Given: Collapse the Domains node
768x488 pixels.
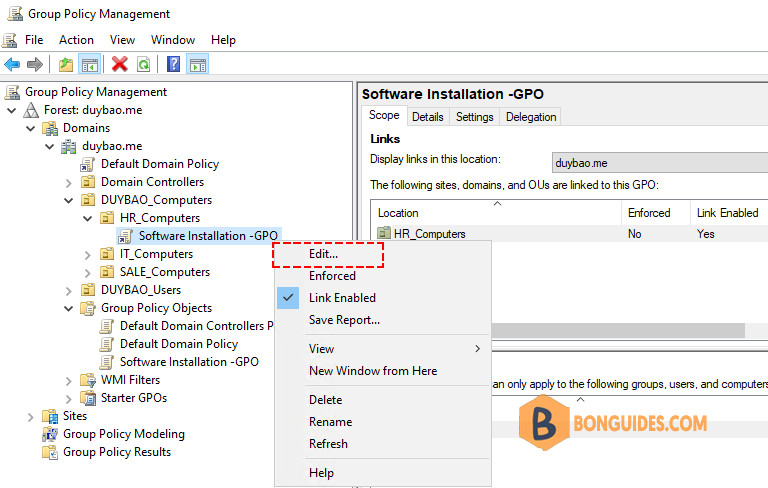Looking at the screenshot, I should click(30, 129).
